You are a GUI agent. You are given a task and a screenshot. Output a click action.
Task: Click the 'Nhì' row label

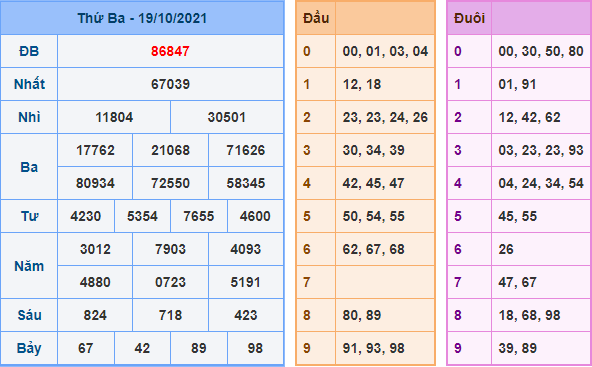pos(29,117)
